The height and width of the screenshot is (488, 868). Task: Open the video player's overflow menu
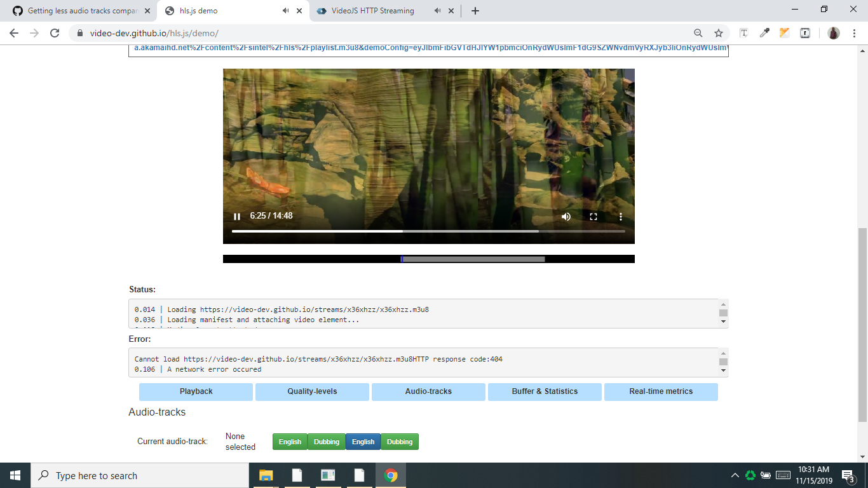(x=621, y=216)
